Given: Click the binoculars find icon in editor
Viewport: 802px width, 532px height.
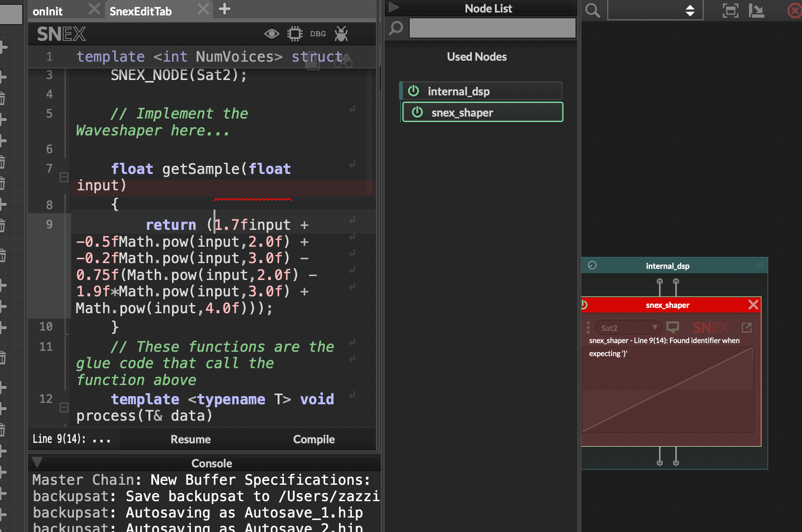Looking at the screenshot, I should pos(343,62).
